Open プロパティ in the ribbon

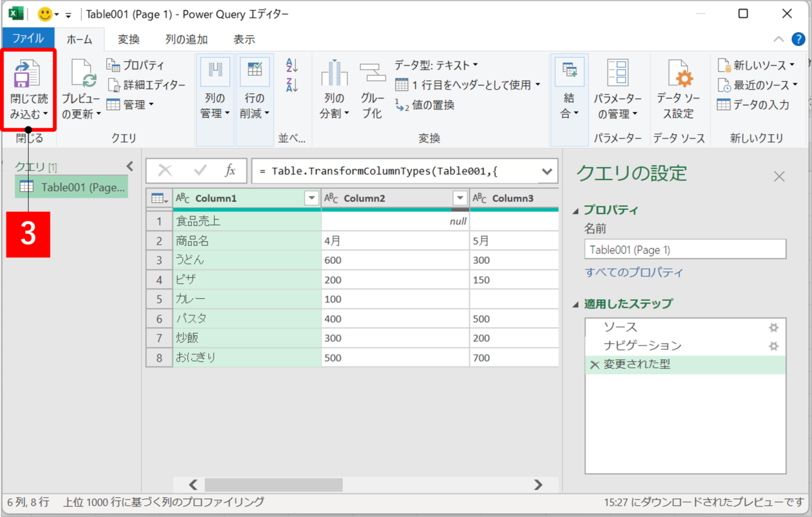[x=136, y=66]
